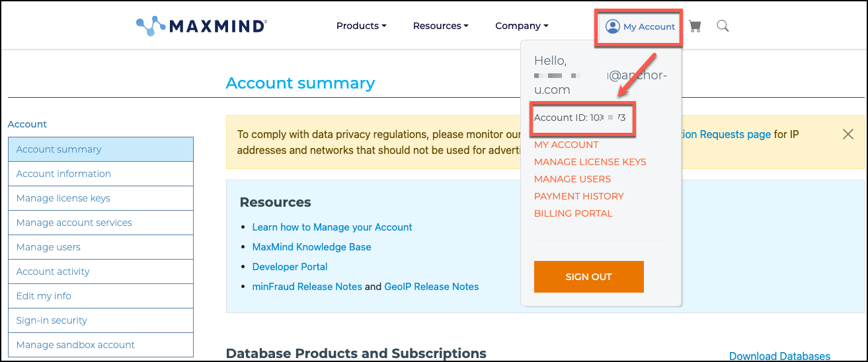The width and height of the screenshot is (868, 362).
Task: Go to Account information in sidebar
Action: pos(63,174)
